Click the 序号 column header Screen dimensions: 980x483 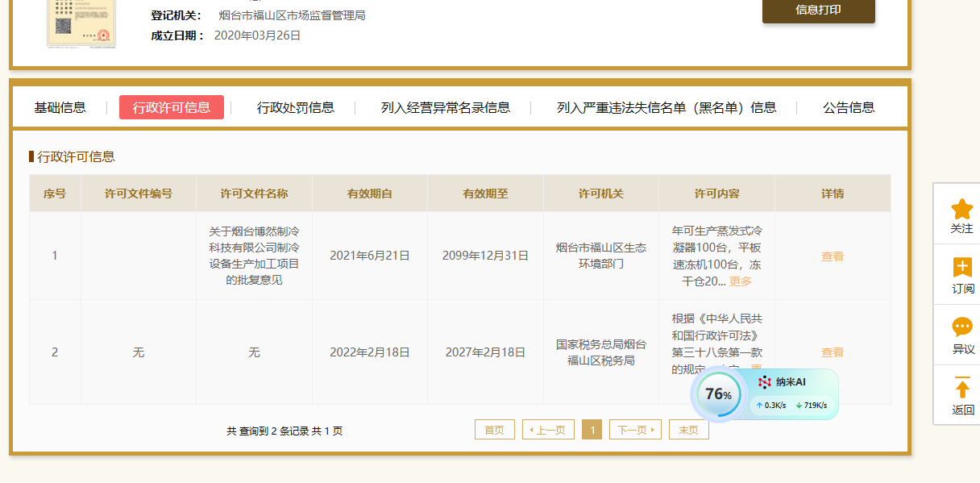(55, 194)
